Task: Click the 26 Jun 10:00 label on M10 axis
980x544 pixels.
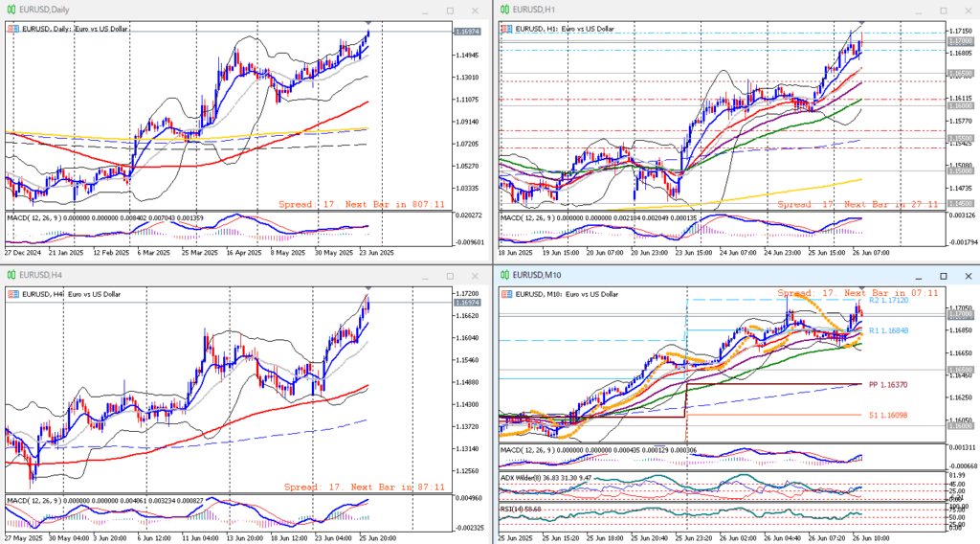Action: (x=871, y=538)
